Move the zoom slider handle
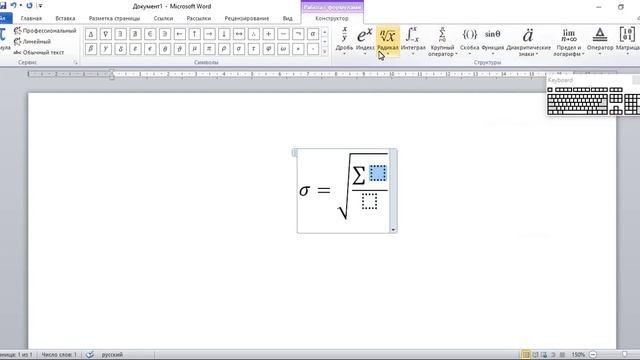 [624, 355]
